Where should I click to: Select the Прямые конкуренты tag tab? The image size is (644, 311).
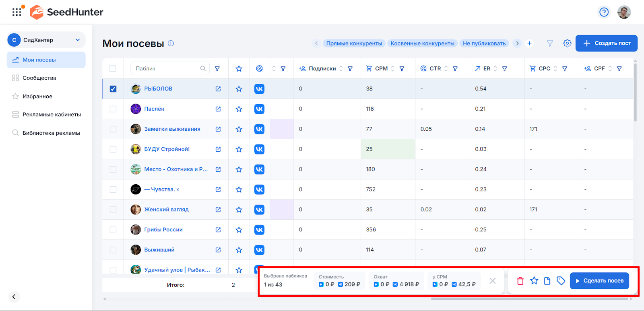(354, 43)
